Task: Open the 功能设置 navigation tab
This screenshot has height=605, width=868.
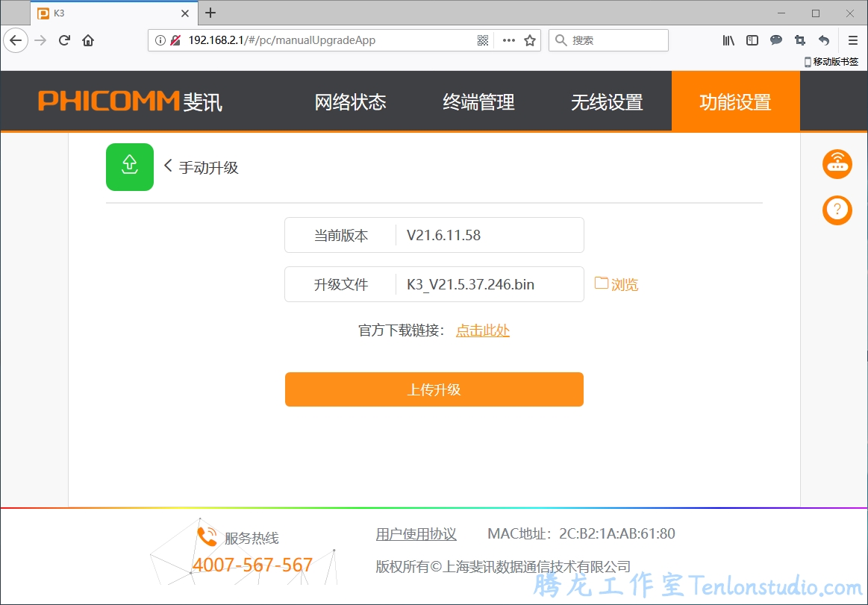Action: pos(736,102)
